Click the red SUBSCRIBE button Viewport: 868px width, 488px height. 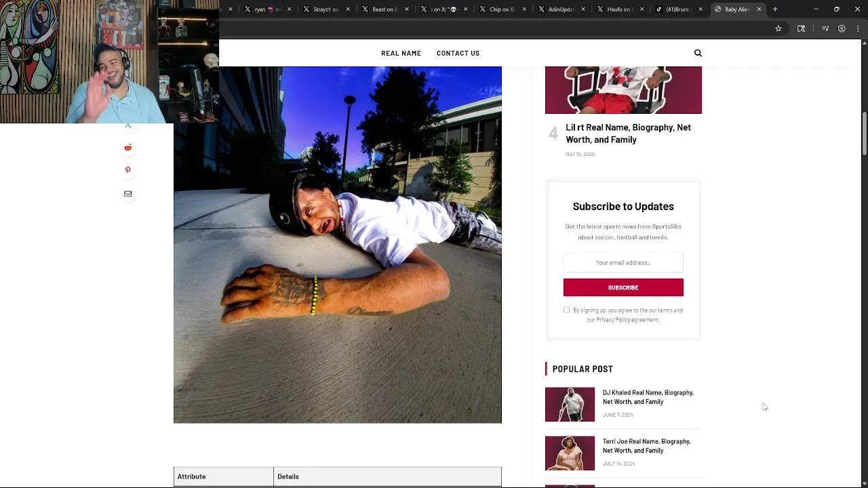tap(623, 287)
